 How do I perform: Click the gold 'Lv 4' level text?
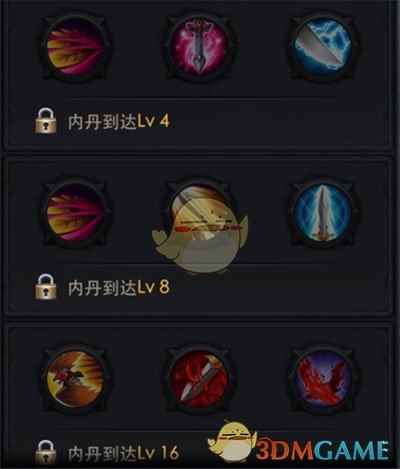154,122
